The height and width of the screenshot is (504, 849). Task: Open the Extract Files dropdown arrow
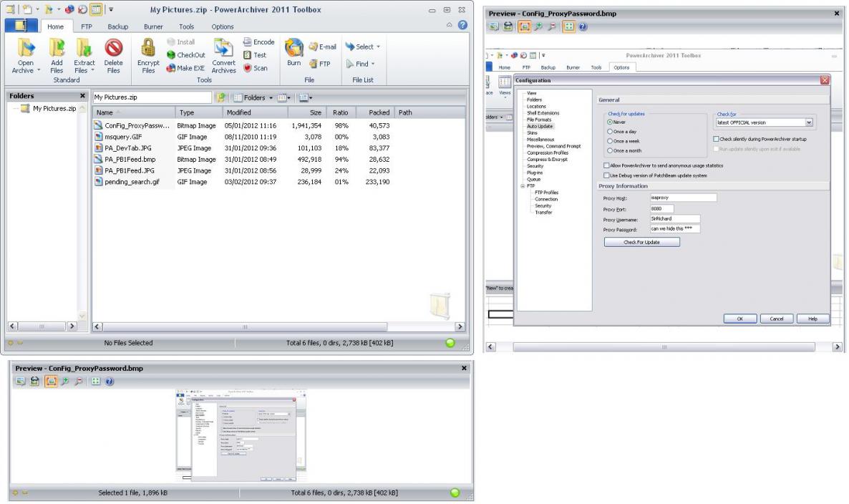(x=92, y=70)
